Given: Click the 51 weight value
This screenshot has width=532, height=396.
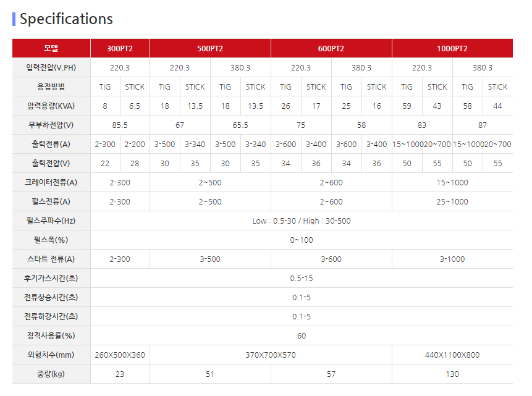Looking at the screenshot, I should [210, 374].
